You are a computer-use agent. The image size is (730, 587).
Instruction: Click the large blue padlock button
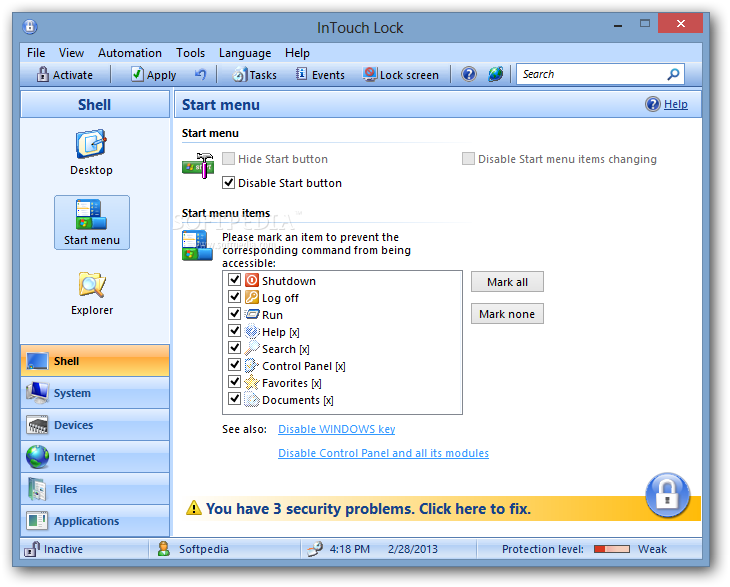pyautogui.click(x=668, y=495)
